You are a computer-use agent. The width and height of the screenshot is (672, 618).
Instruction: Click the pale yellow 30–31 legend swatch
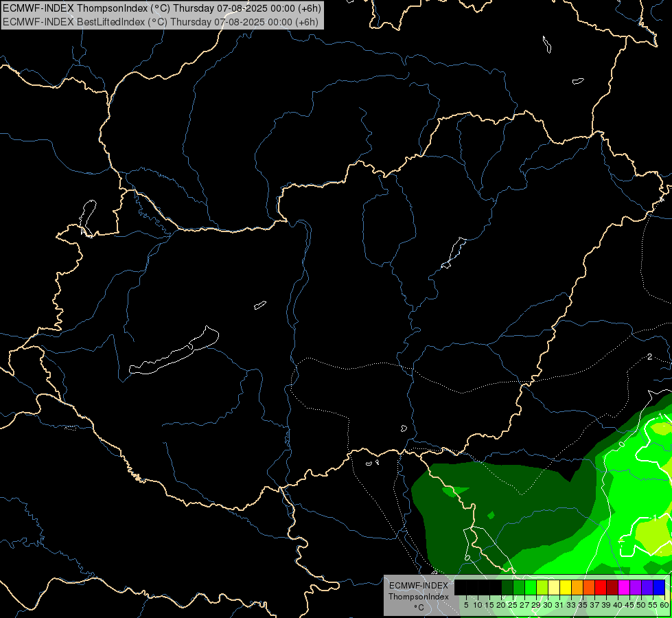(554, 587)
